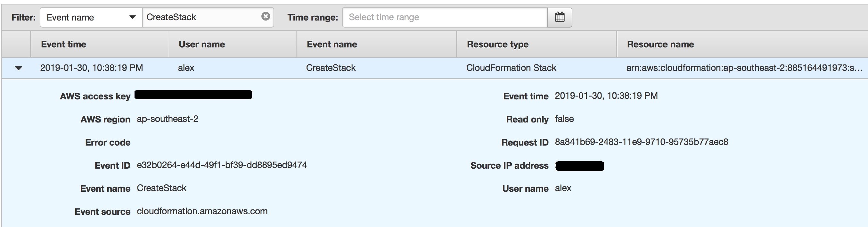Click the Request ID value 8a841b69
Screen dimensions: 868x227
(641, 142)
